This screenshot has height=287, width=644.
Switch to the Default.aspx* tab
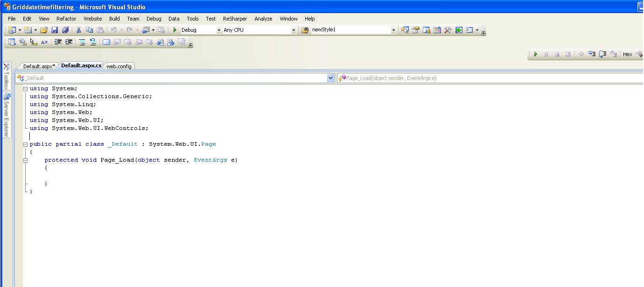(39, 66)
